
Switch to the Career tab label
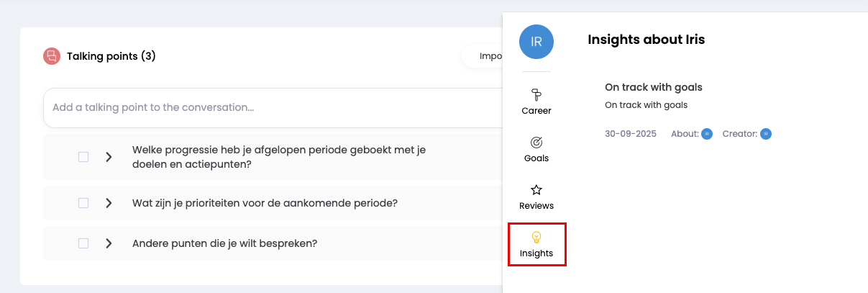tap(536, 111)
